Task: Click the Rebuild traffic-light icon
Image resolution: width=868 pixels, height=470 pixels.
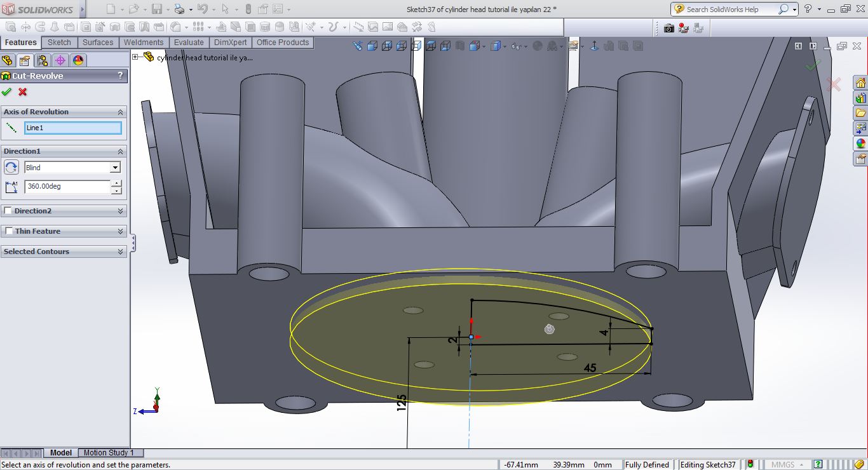Action: (248, 9)
